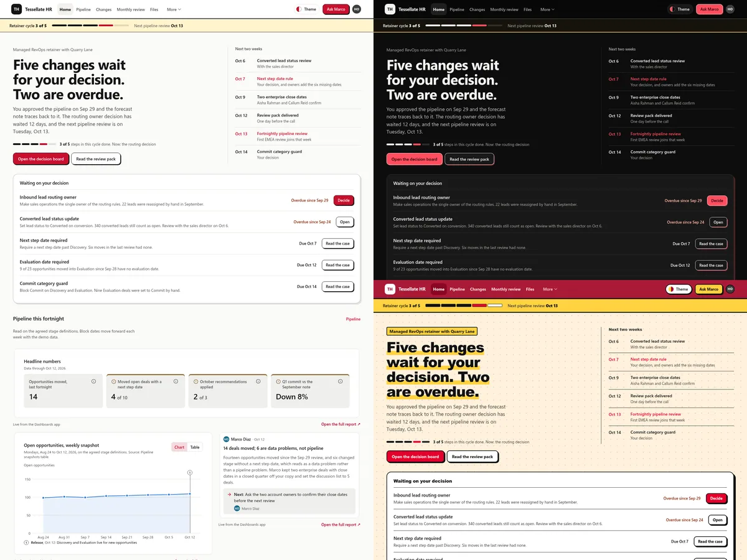
Task: Click Due Oct 7 in the dark panel
Action: click(x=681, y=244)
